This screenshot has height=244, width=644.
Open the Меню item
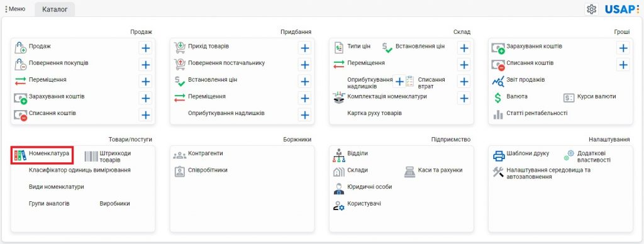coord(15,9)
